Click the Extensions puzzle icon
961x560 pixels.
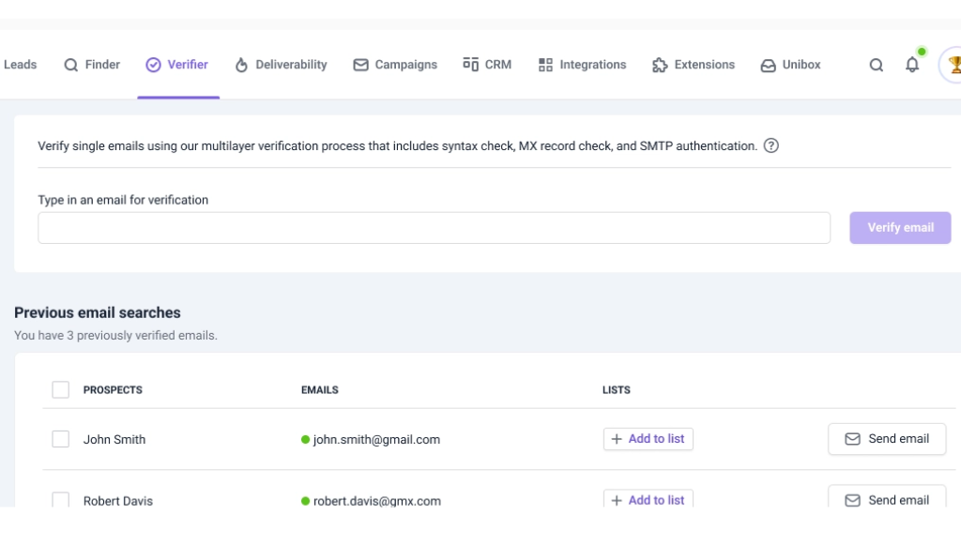[x=660, y=65]
